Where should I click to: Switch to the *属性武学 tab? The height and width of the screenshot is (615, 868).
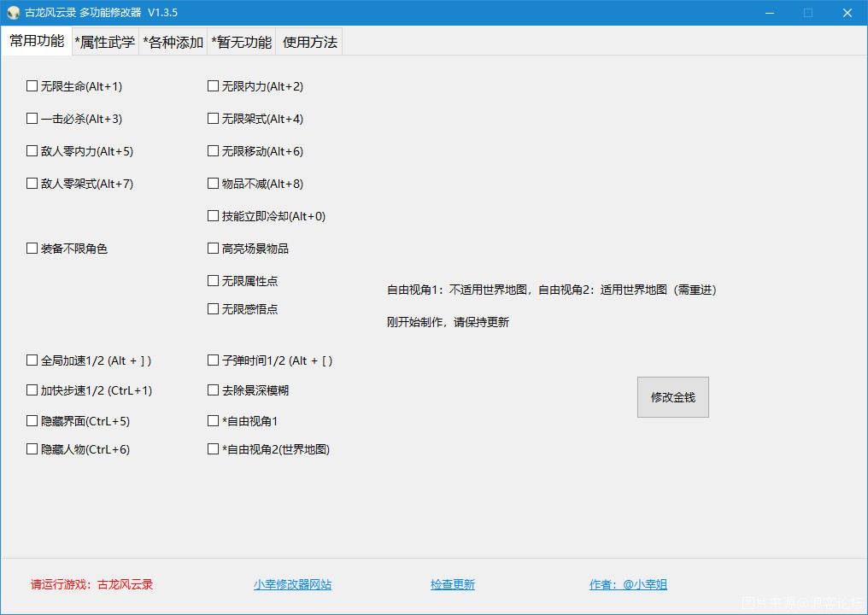coord(104,42)
